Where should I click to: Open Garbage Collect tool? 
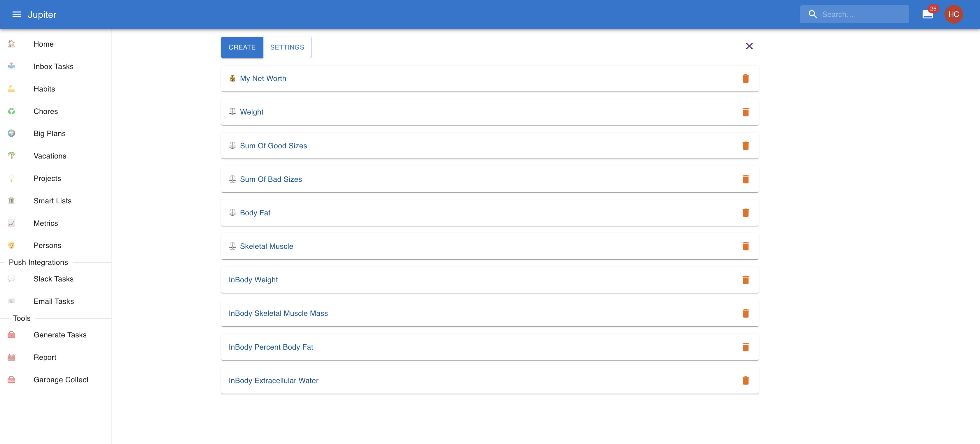click(x=61, y=380)
